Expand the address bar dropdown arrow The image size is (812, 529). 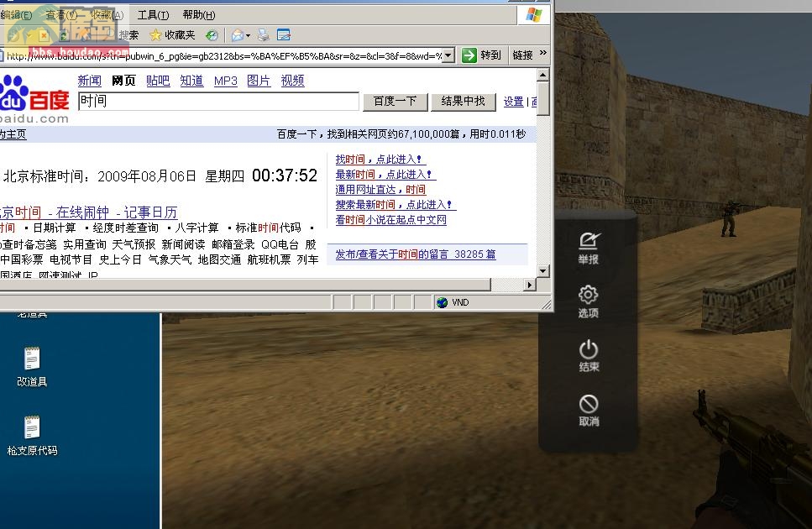pyautogui.click(x=448, y=55)
